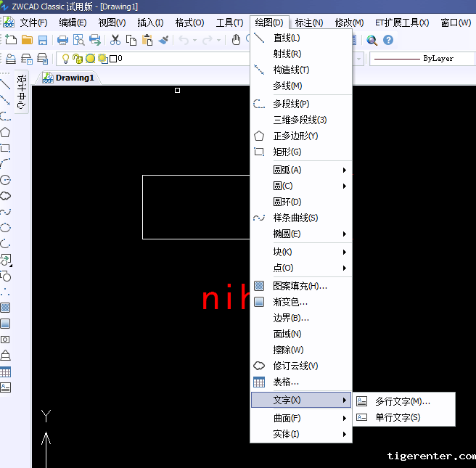Select 单行文字(S) from the submenu

397,417
